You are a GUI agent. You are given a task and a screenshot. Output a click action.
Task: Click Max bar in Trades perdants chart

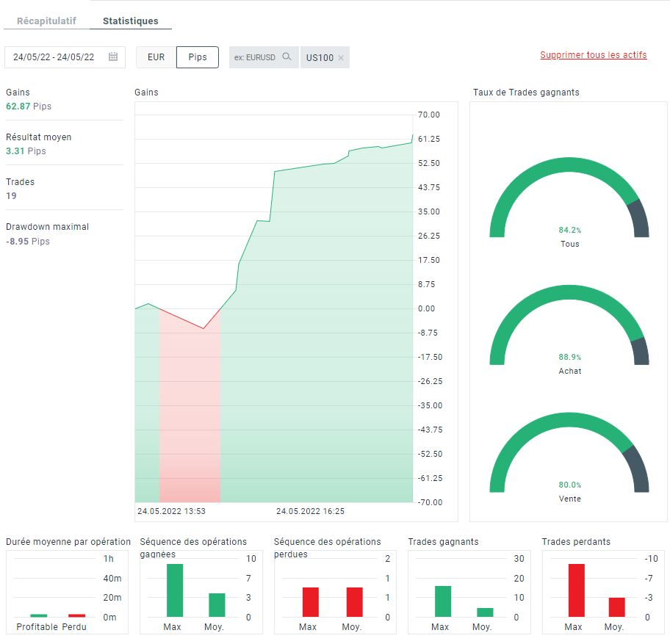577,590
